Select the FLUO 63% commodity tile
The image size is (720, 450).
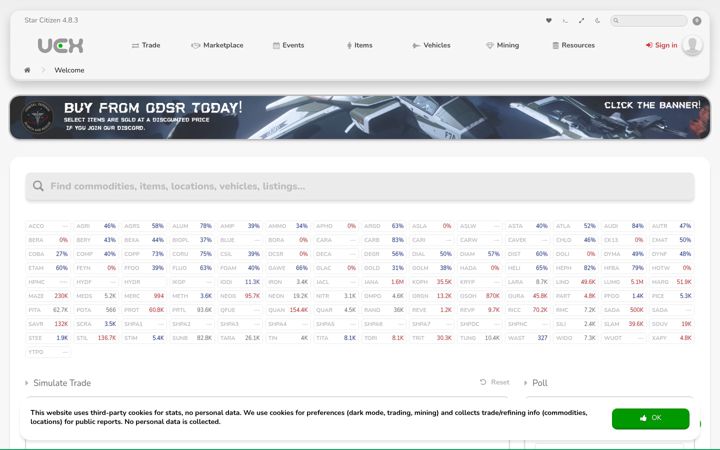pyautogui.click(x=192, y=268)
